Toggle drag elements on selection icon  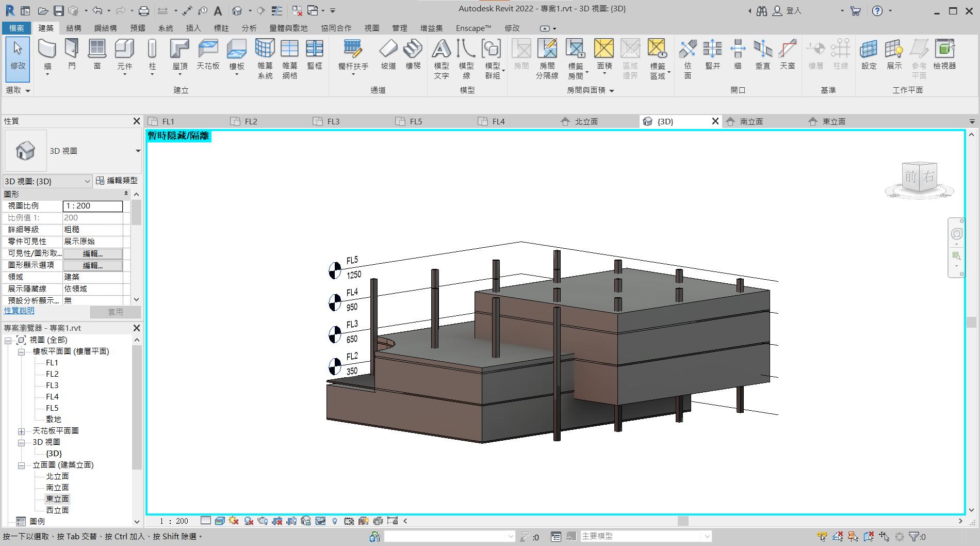(x=884, y=537)
